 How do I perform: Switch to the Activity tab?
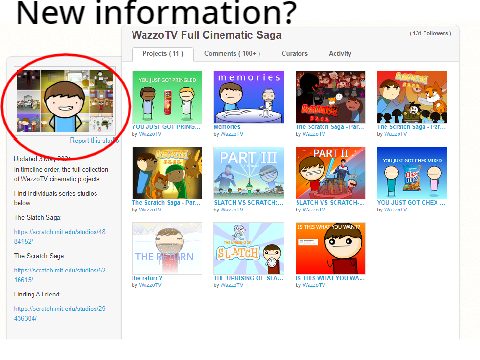(x=340, y=53)
